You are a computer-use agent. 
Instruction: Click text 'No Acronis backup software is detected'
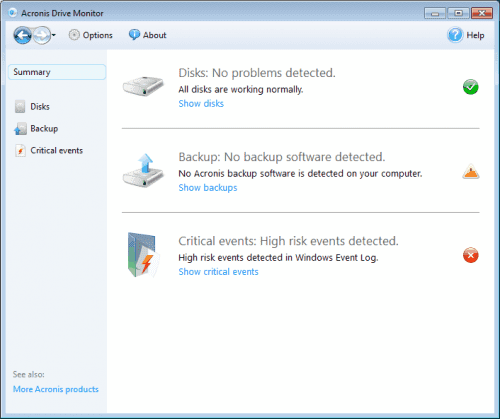point(262,173)
